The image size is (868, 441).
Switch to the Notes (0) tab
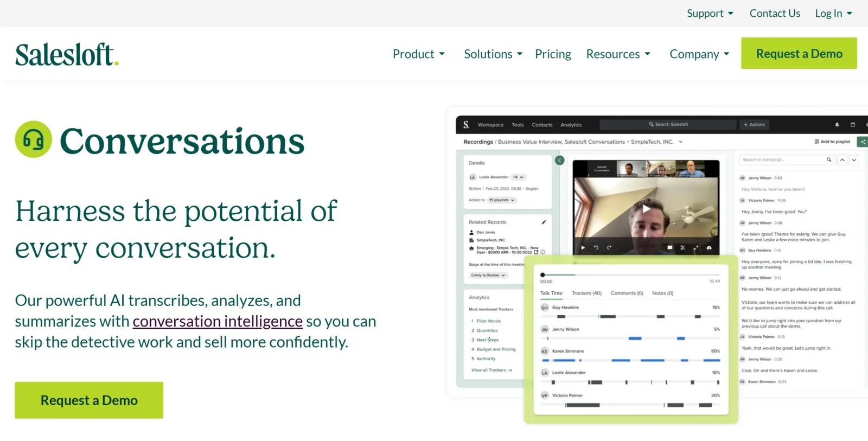point(662,293)
